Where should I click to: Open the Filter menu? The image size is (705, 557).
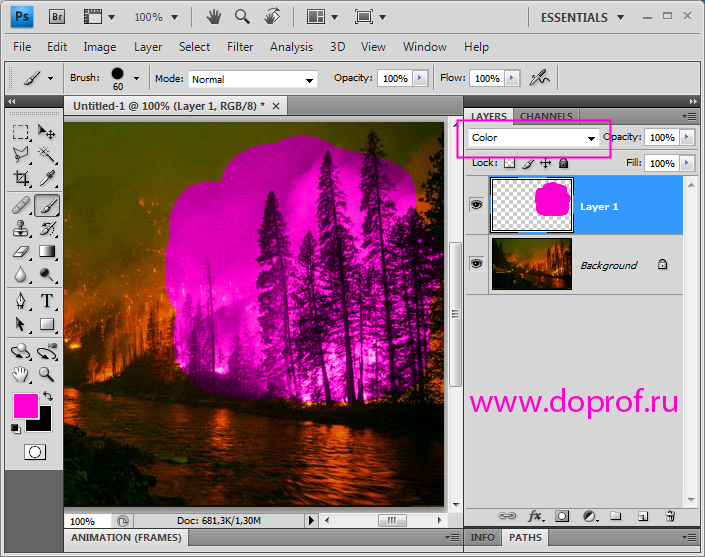click(x=240, y=47)
